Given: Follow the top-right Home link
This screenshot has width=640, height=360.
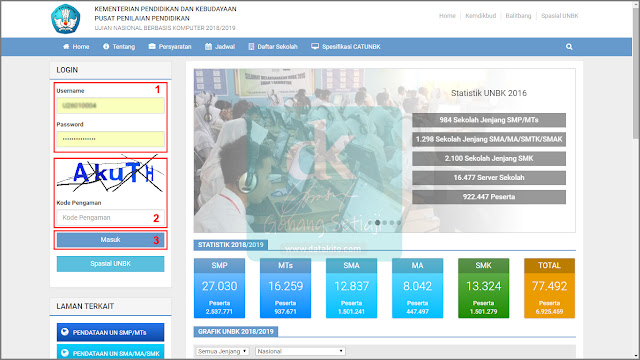Looking at the screenshot, I should pyautogui.click(x=447, y=16).
